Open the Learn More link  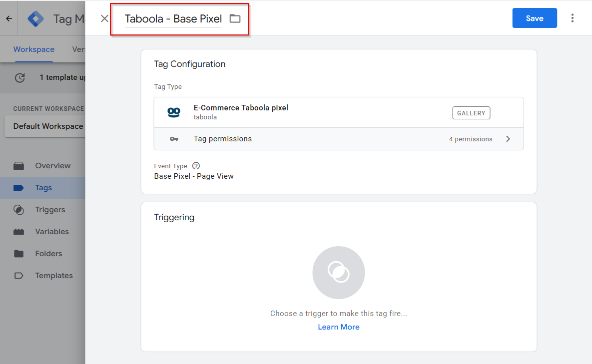pyautogui.click(x=339, y=327)
